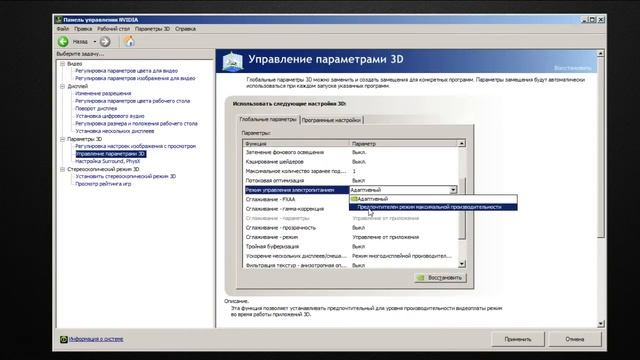Viewport: 640px width, 360px height.
Task: Select Установка цифрового аудио task
Action: click(109, 116)
